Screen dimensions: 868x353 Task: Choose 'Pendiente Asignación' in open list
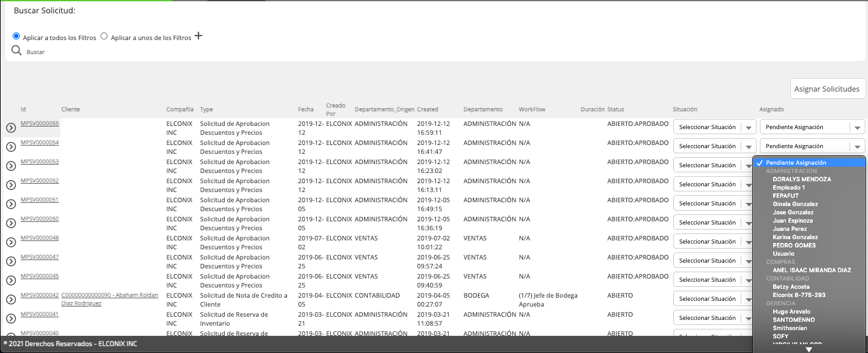click(809, 163)
